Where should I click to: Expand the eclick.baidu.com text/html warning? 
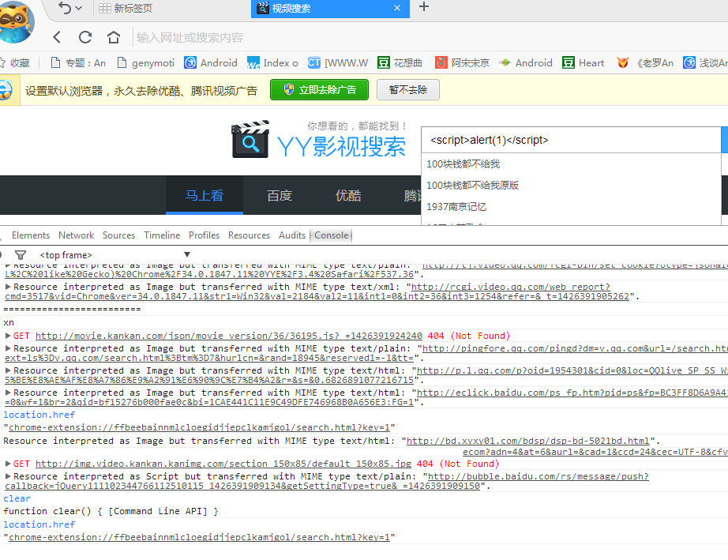(8, 393)
